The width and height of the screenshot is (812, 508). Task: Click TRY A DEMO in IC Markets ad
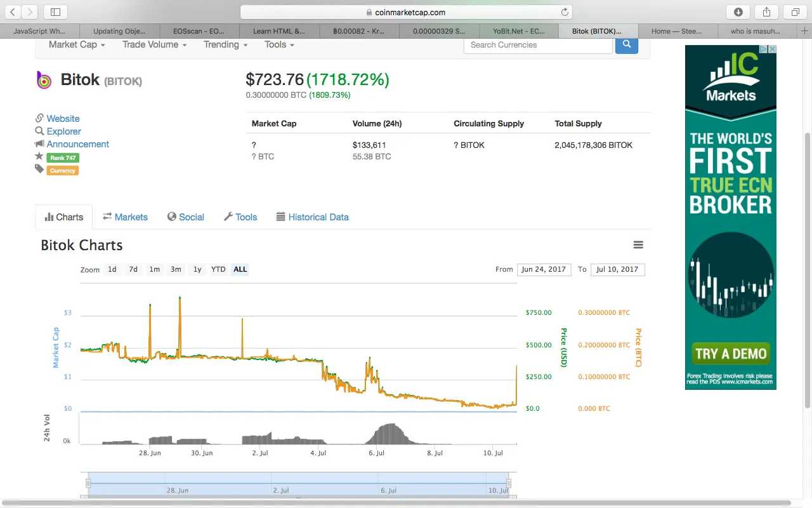pos(731,354)
